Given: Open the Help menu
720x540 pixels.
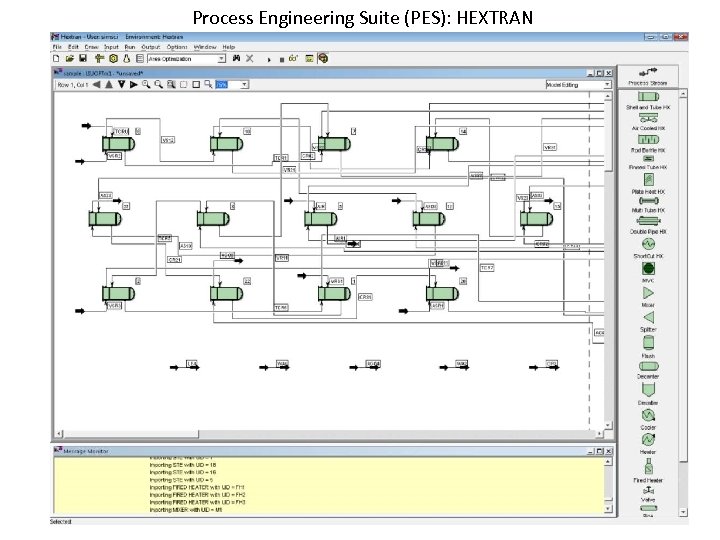Looking at the screenshot, I should click(x=229, y=47).
